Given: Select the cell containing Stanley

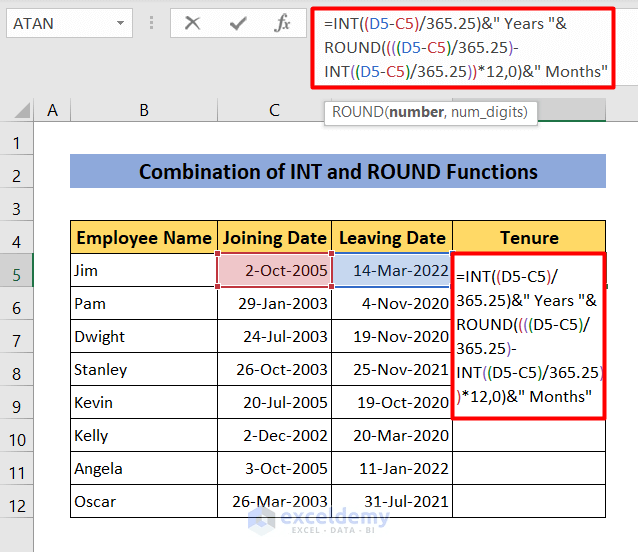Looking at the screenshot, I should pyautogui.click(x=144, y=369).
